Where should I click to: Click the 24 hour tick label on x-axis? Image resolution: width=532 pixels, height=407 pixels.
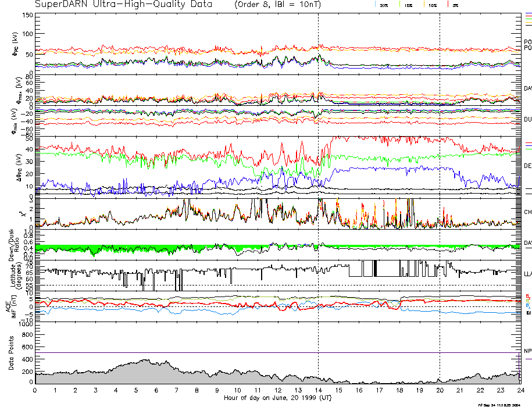pos(520,391)
